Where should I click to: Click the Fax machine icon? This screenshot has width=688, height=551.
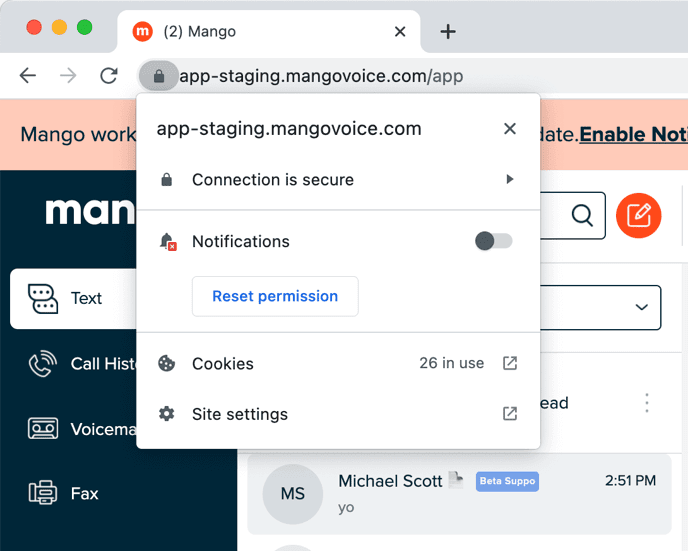coord(43,493)
